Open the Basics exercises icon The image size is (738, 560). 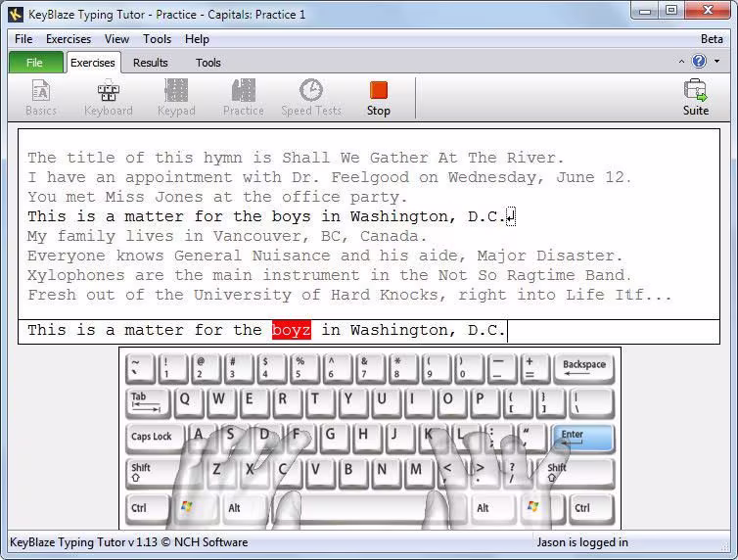pos(41,97)
